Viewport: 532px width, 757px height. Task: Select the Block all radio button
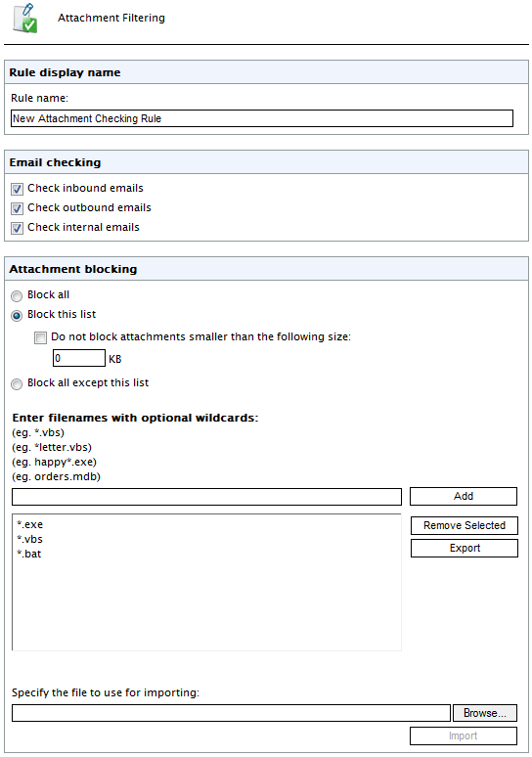17,295
